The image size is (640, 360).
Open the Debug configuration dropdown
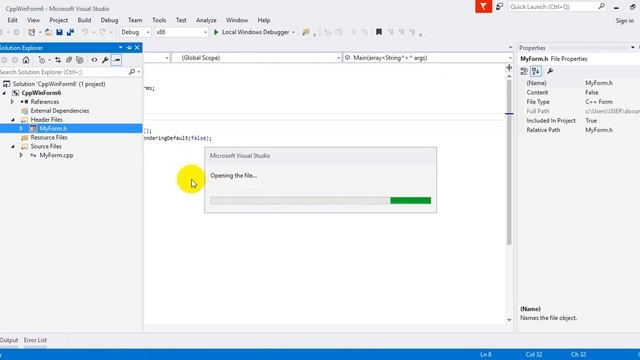coord(136,32)
